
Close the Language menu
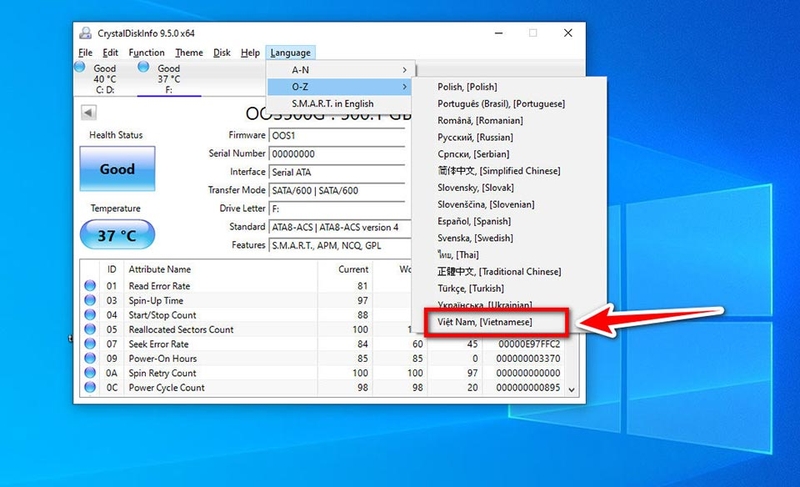click(290, 53)
